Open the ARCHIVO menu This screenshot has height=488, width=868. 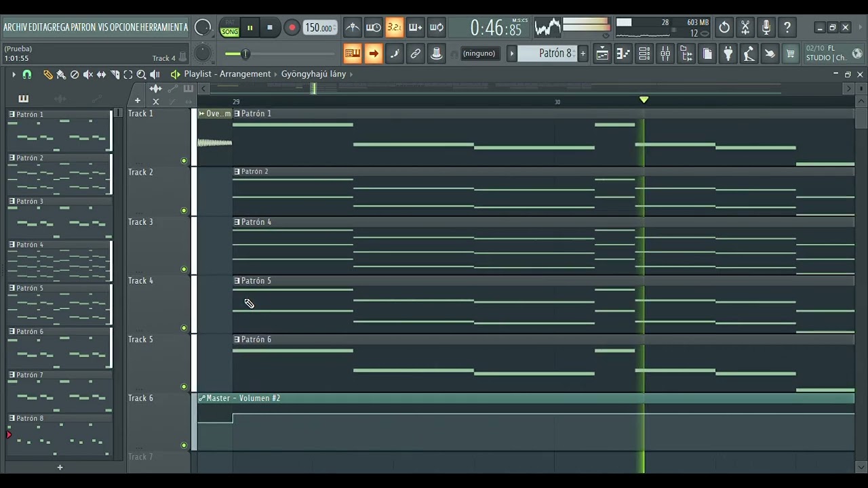[16, 27]
